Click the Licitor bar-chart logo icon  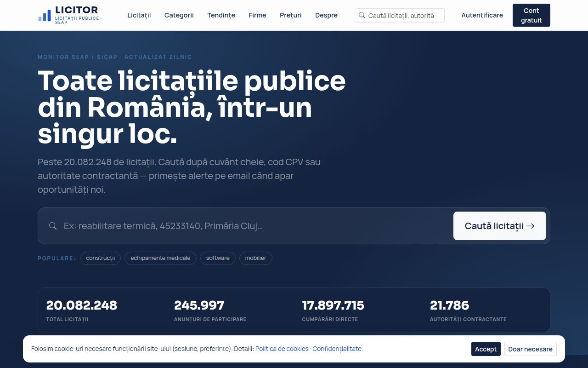(x=45, y=16)
